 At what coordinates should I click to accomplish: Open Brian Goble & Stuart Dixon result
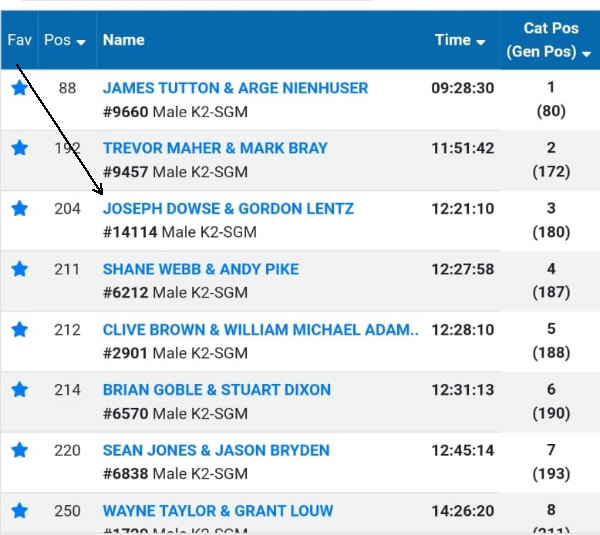[x=217, y=390]
